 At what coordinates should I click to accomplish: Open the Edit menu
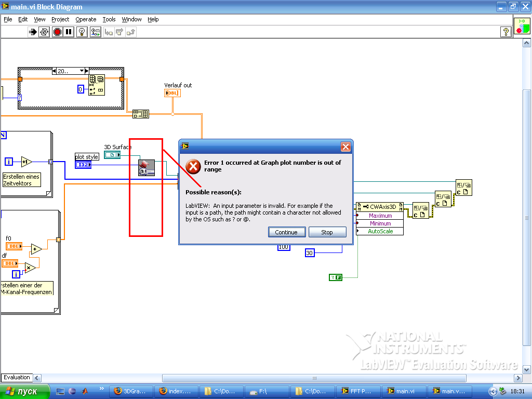point(23,19)
